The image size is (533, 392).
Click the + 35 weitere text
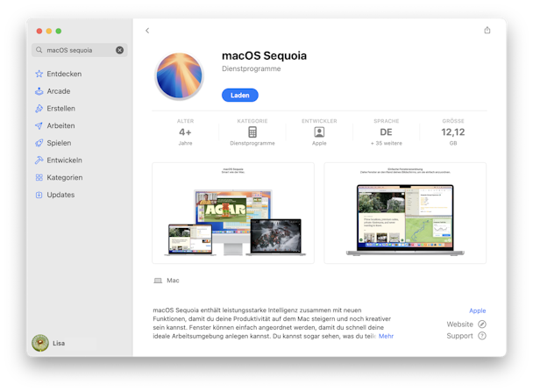tap(386, 144)
